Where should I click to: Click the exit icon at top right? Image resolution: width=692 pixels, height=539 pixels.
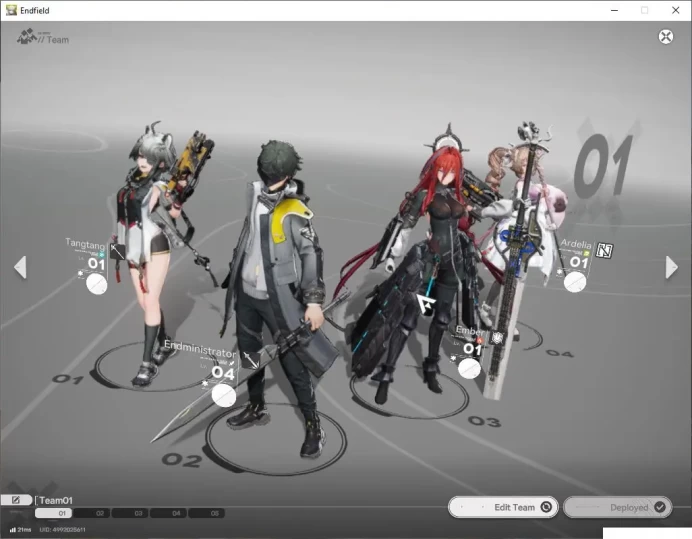click(x=666, y=36)
